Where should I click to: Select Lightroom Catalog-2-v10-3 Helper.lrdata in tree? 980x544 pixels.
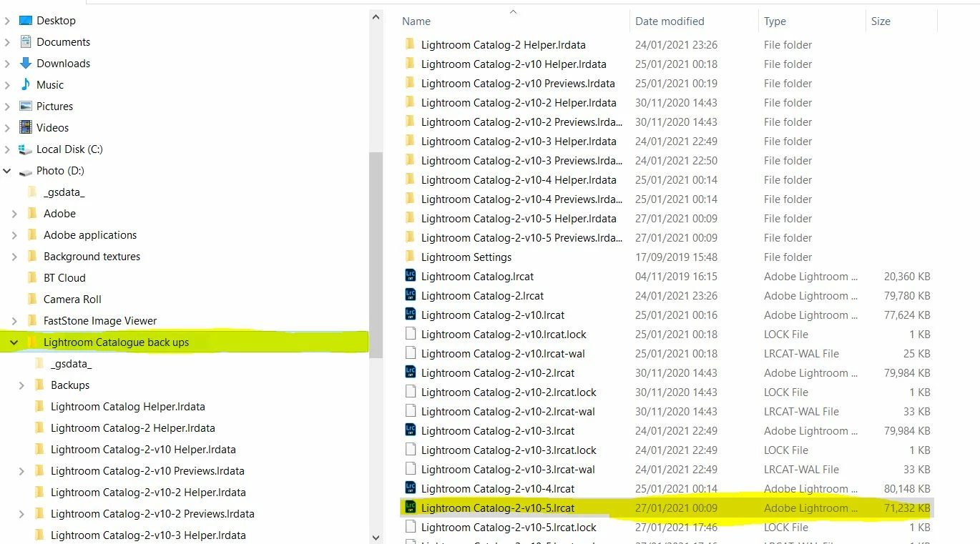(148, 535)
